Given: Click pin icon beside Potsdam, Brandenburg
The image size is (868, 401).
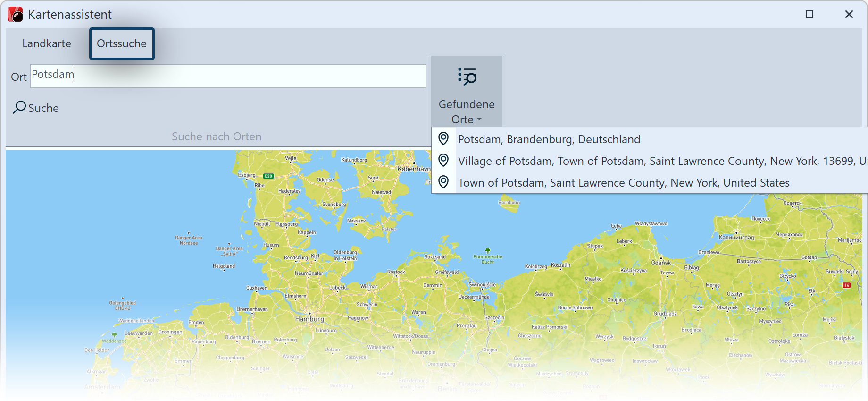Looking at the screenshot, I should click(x=443, y=138).
